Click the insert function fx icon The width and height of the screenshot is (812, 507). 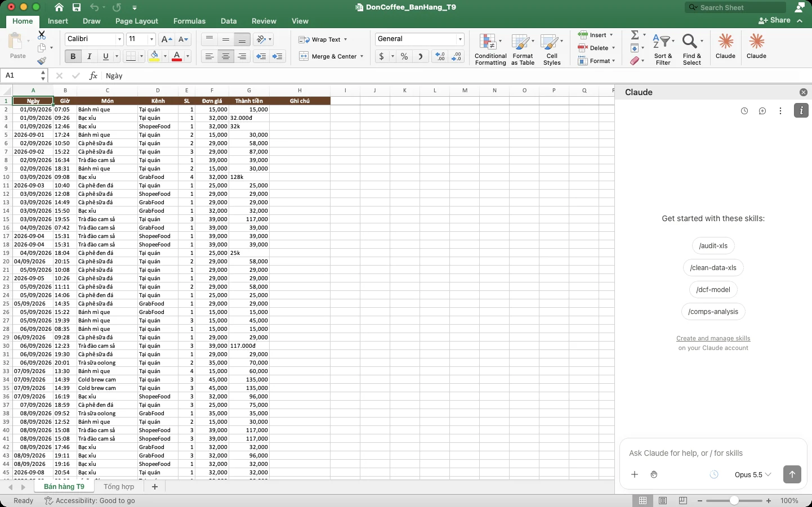93,75
